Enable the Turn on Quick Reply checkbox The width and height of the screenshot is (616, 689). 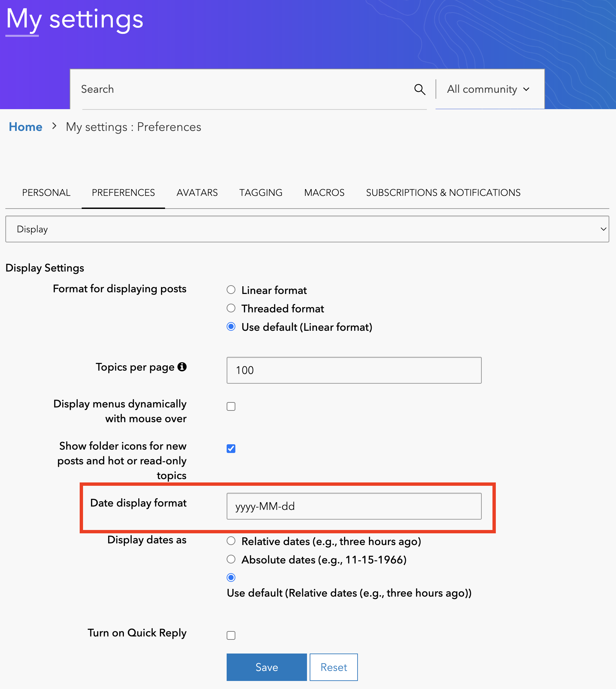pos(231,635)
